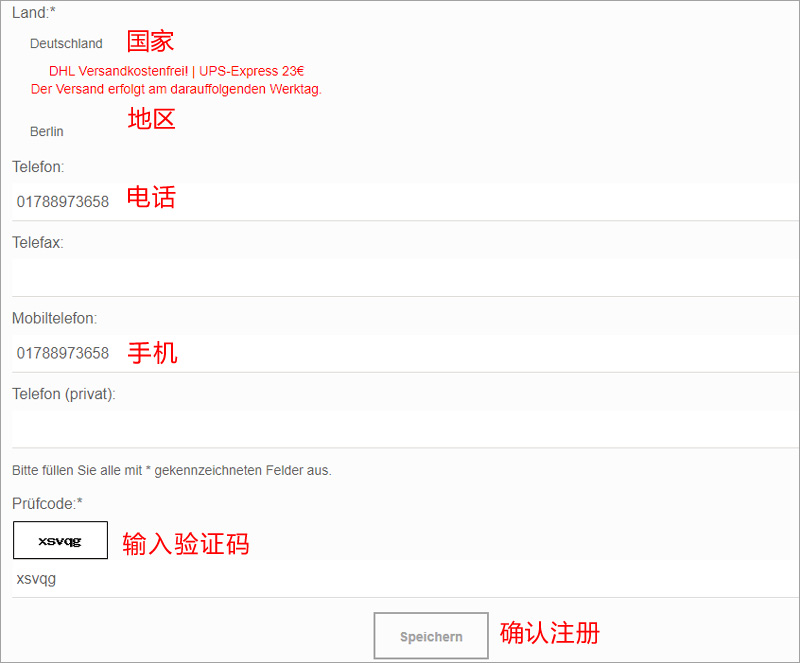The image size is (800, 663).
Task: Click 'Bitte füllen Sie alle mit * gekennzeichneten Felder aus.'
Action: tap(172, 471)
